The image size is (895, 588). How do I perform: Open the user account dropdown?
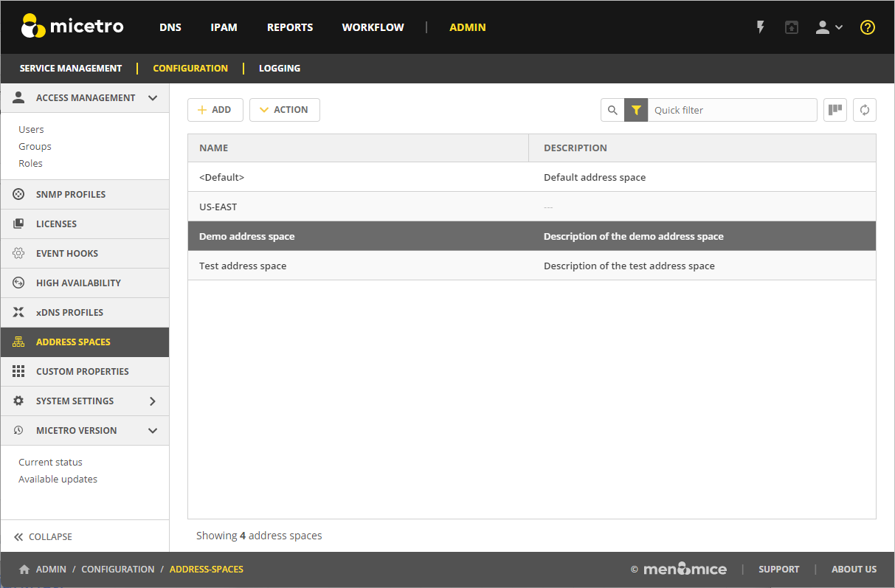[x=828, y=27]
